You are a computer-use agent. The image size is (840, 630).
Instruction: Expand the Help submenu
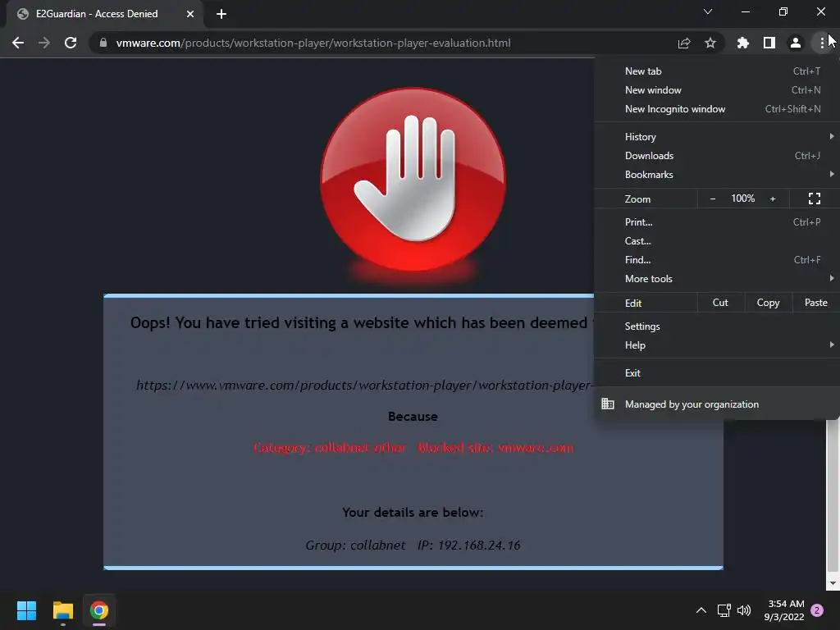pos(717,345)
